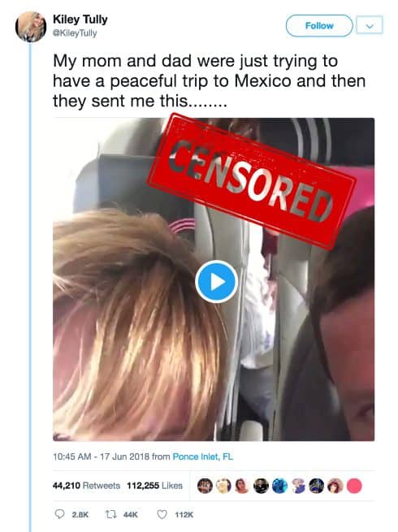This screenshot has width=398, height=532.
Task: Click the pink last liker avatar
Action: 354,486
